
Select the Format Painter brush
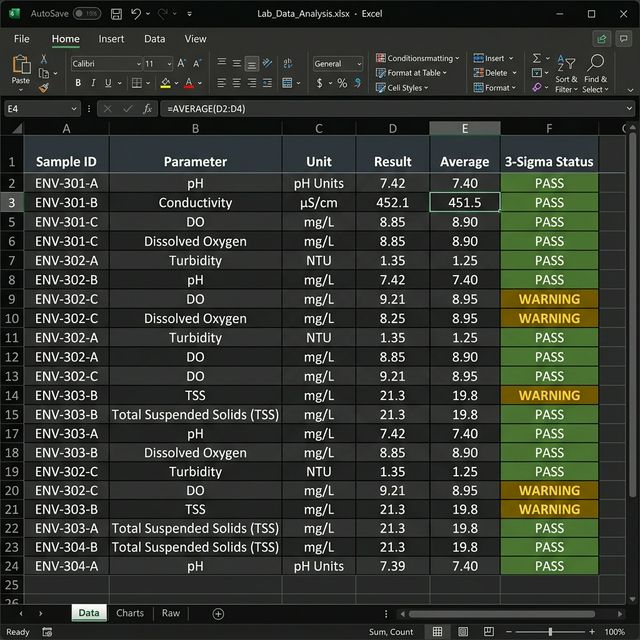pyautogui.click(x=44, y=87)
